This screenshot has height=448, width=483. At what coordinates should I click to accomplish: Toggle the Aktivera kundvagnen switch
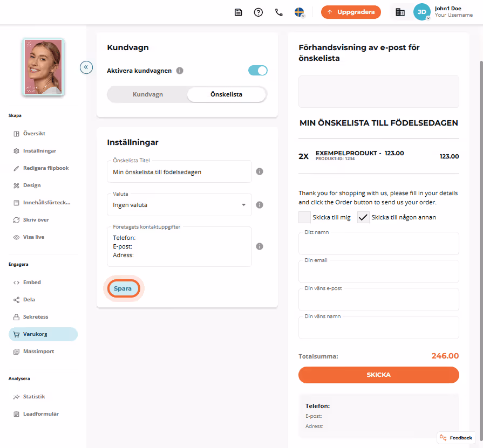(258, 71)
